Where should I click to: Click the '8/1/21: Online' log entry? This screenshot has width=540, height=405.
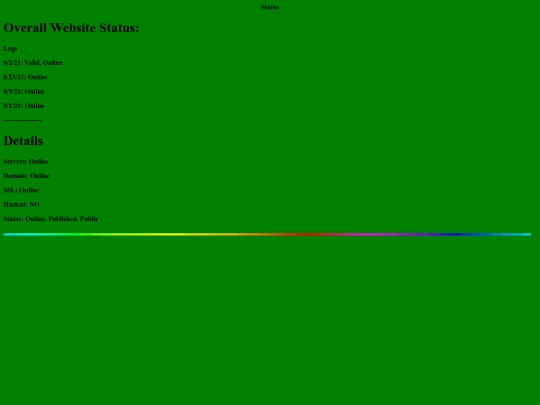pyautogui.click(x=24, y=106)
